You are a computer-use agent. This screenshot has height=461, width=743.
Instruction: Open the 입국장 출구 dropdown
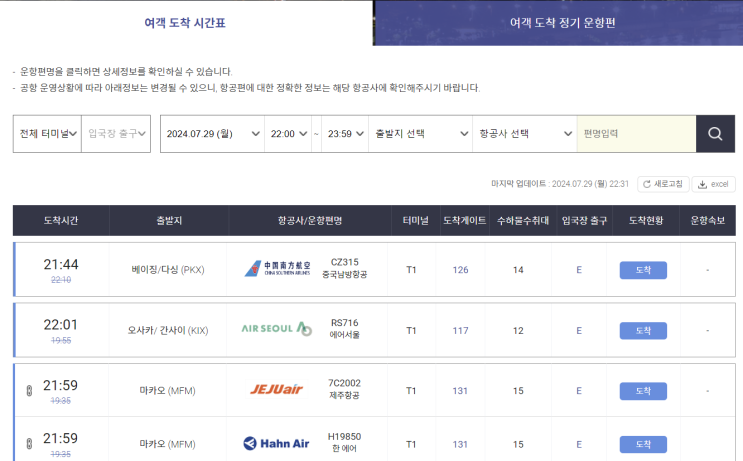tap(116, 134)
